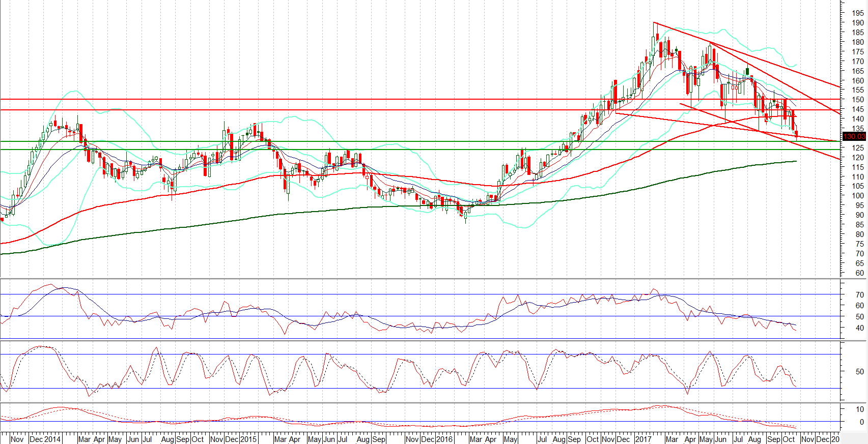Screen dimensions: 868x444
Task: Select the 115 price axis label
Action: point(858,167)
